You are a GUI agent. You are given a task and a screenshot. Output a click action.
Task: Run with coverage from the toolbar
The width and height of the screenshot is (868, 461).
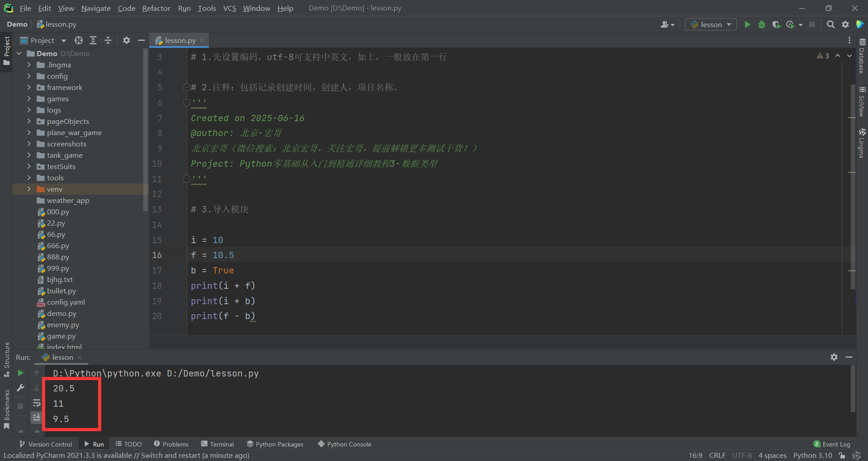pos(776,24)
